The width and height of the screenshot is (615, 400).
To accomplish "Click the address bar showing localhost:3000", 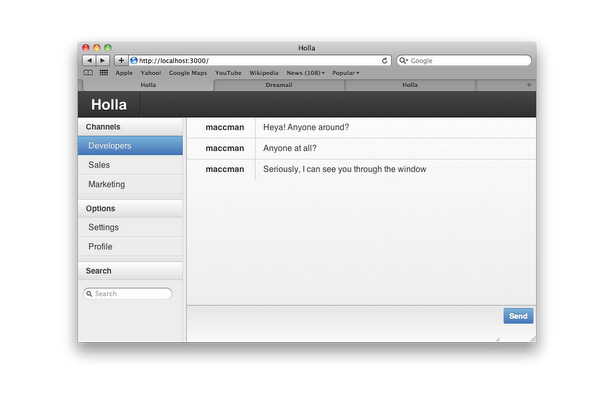I will click(x=260, y=60).
